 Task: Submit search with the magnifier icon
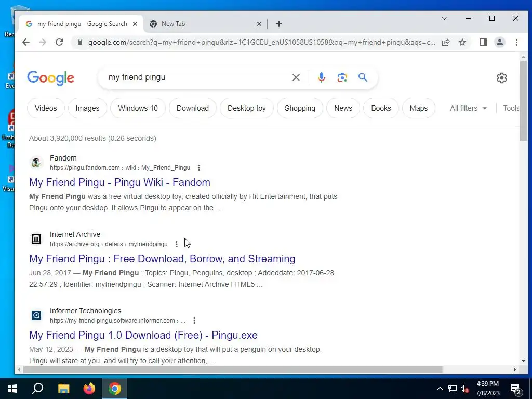tap(363, 77)
